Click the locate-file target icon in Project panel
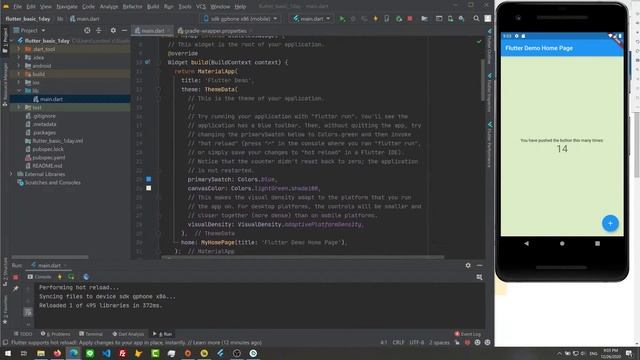This screenshot has height=360, width=640. 87,31
